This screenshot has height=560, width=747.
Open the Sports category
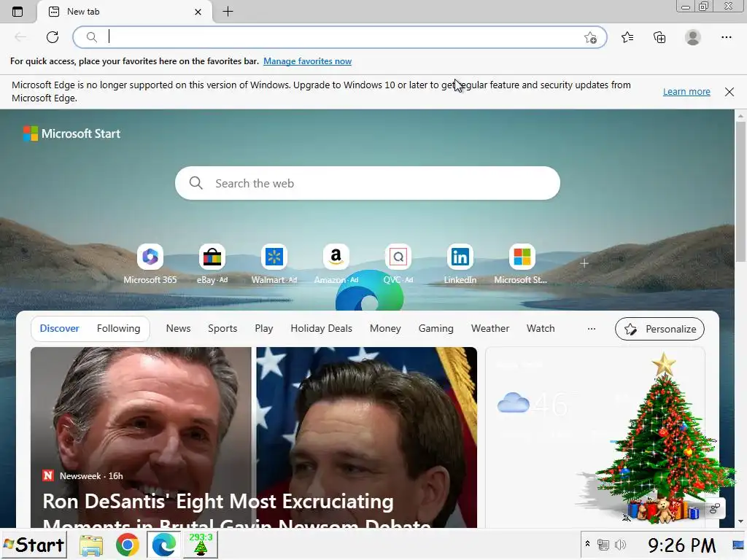[x=222, y=329]
